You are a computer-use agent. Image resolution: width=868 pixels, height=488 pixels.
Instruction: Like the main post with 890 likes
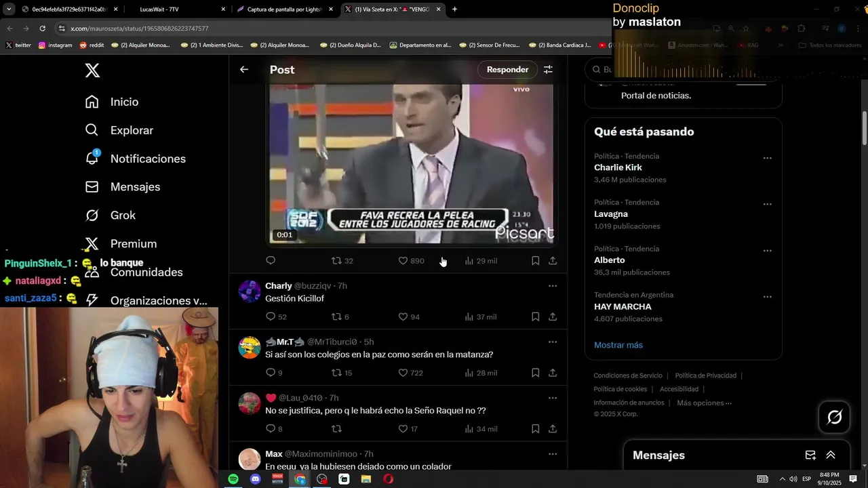411,260
